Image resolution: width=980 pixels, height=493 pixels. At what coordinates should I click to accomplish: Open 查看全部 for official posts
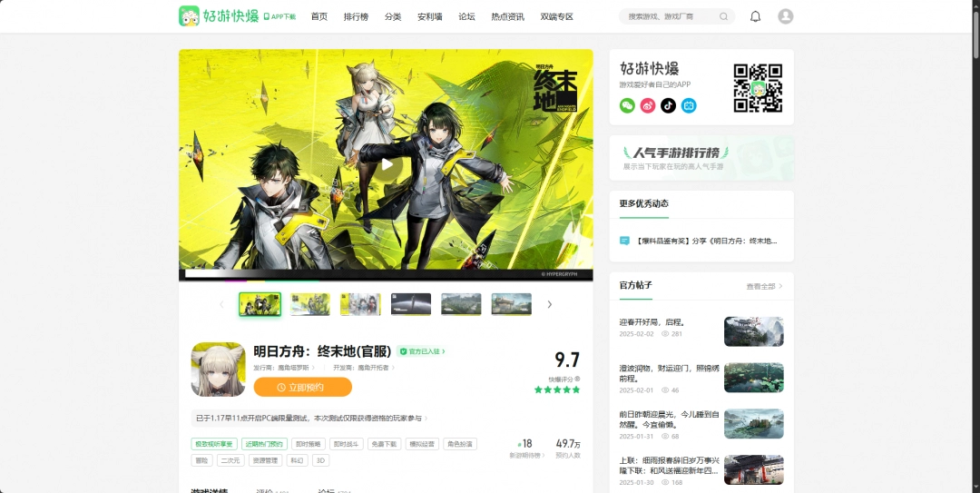click(x=764, y=287)
